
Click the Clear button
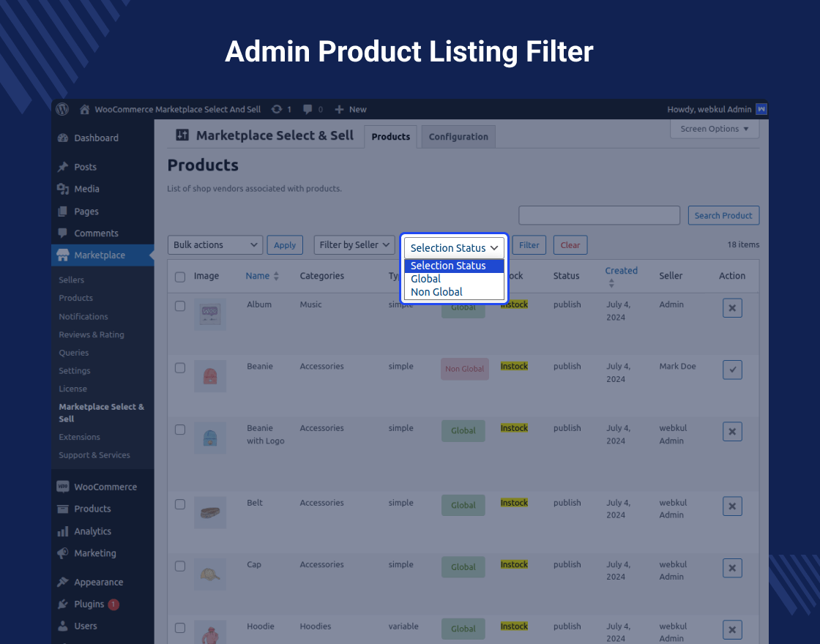[570, 244]
